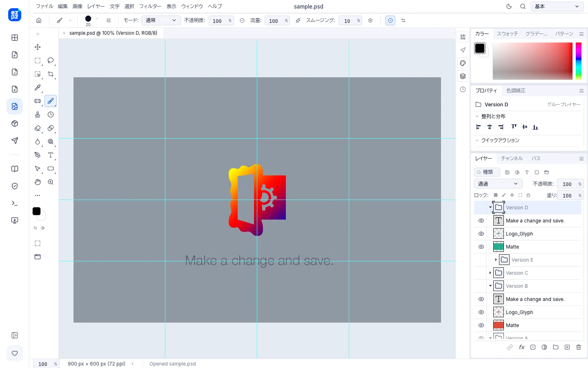Pick a color in the red color field
The height and width of the screenshot is (368, 588).
532,61
